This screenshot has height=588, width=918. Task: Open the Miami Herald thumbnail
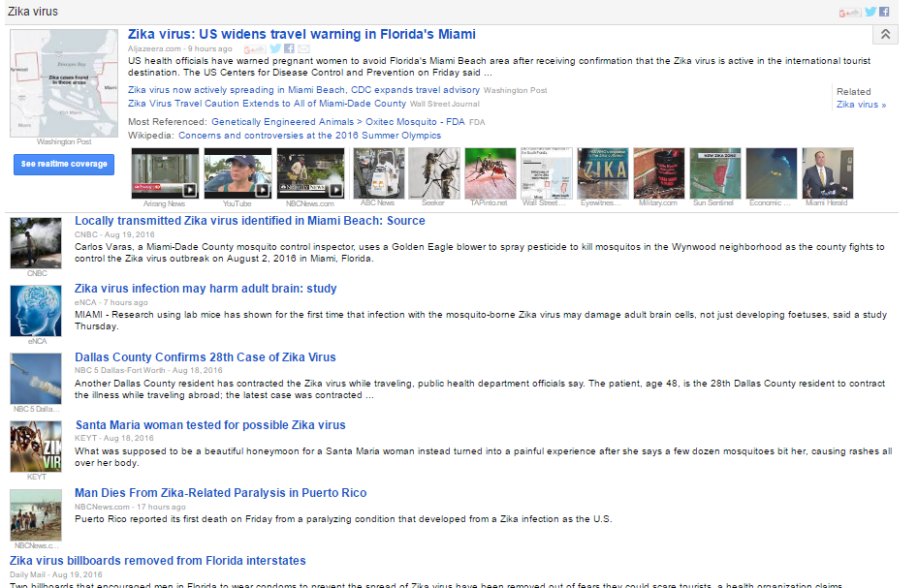828,173
